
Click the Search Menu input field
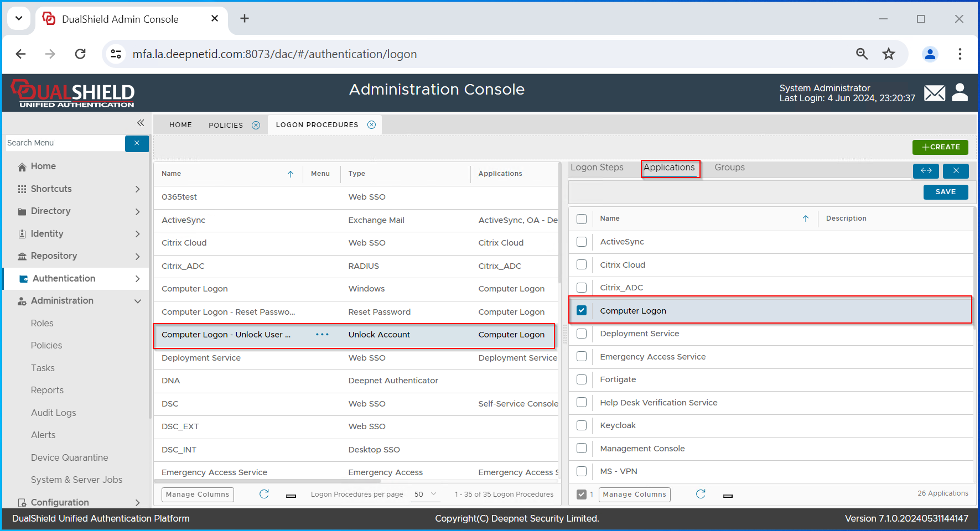[x=65, y=143]
